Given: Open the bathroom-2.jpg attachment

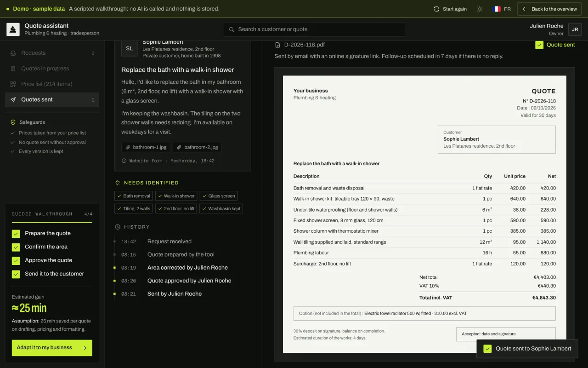Looking at the screenshot, I should (198, 147).
